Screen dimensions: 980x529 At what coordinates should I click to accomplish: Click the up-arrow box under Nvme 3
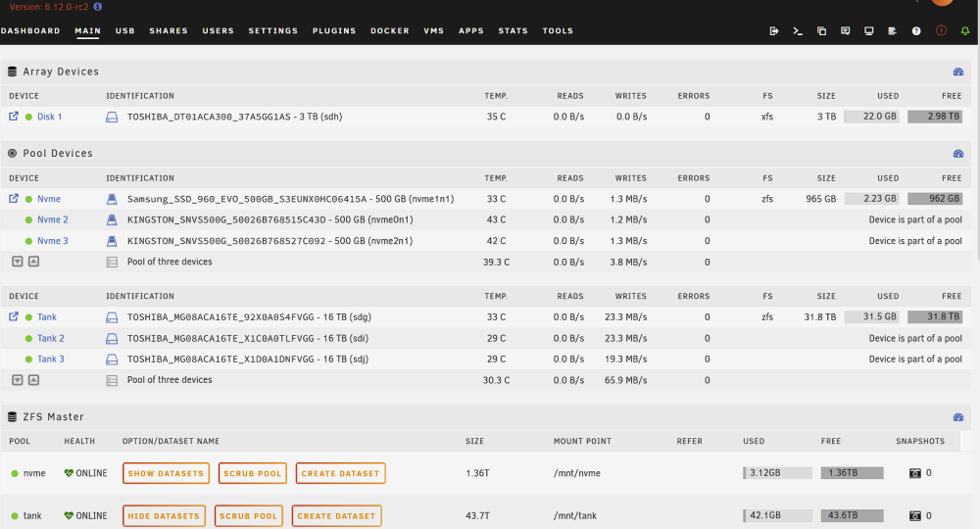tap(33, 262)
